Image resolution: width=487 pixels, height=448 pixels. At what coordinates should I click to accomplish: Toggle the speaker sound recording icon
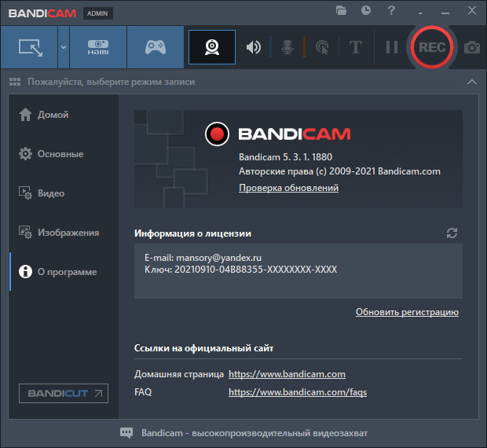coord(253,47)
